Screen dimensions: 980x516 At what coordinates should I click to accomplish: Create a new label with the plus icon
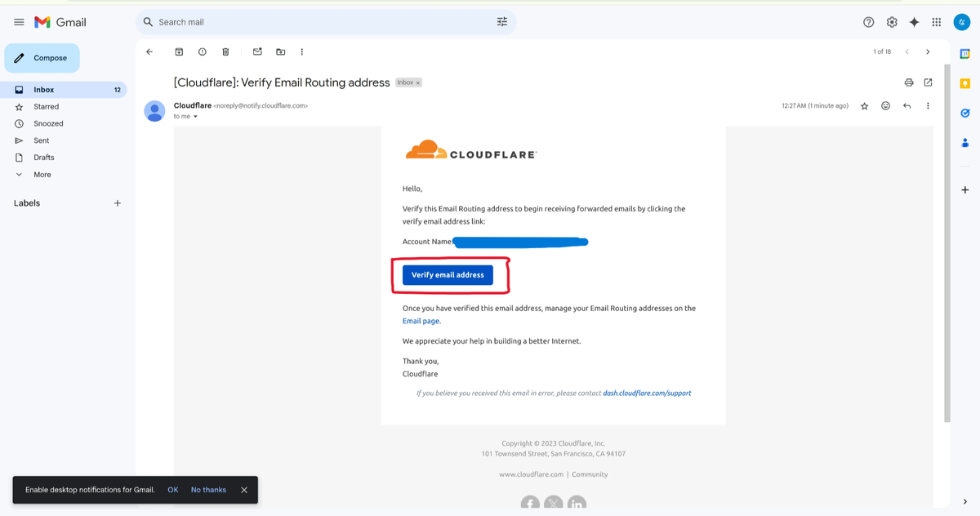(118, 203)
